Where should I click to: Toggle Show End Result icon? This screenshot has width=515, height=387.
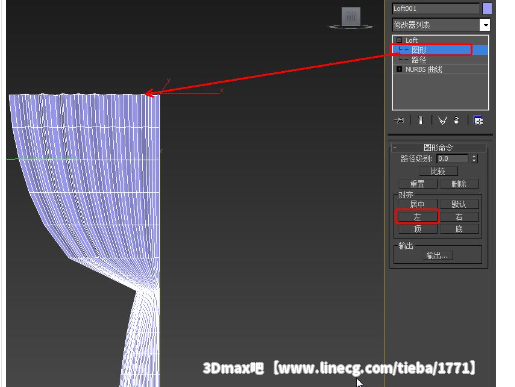(x=421, y=120)
